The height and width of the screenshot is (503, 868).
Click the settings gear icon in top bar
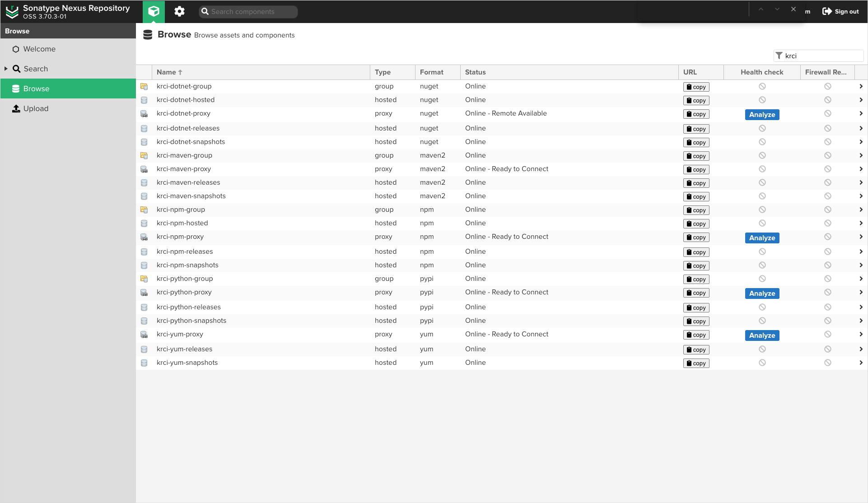point(179,11)
